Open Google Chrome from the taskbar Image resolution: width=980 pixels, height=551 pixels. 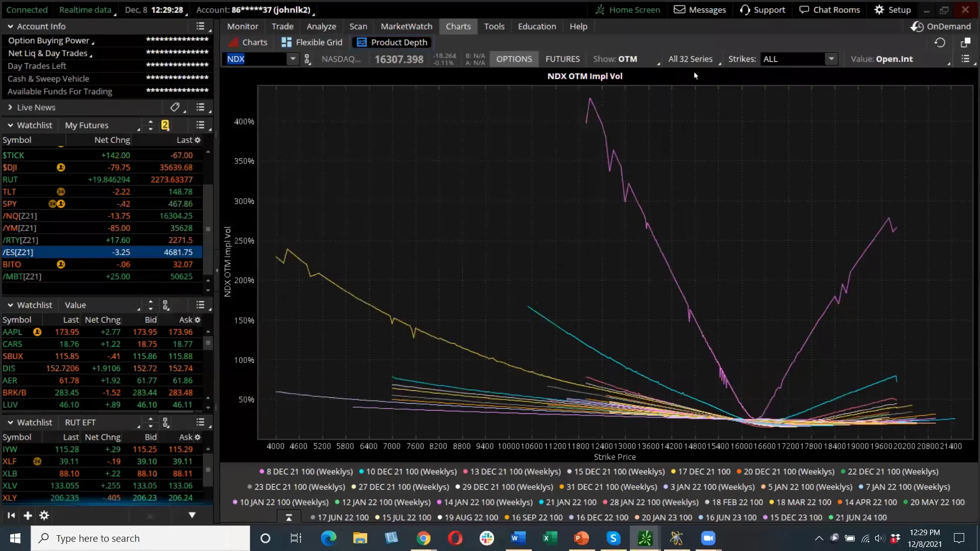[423, 538]
